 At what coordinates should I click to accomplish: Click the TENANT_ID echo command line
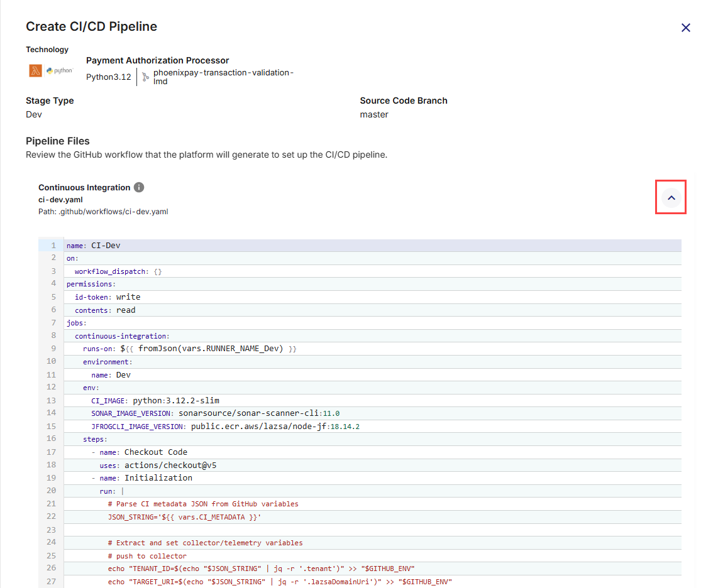[x=260, y=569]
